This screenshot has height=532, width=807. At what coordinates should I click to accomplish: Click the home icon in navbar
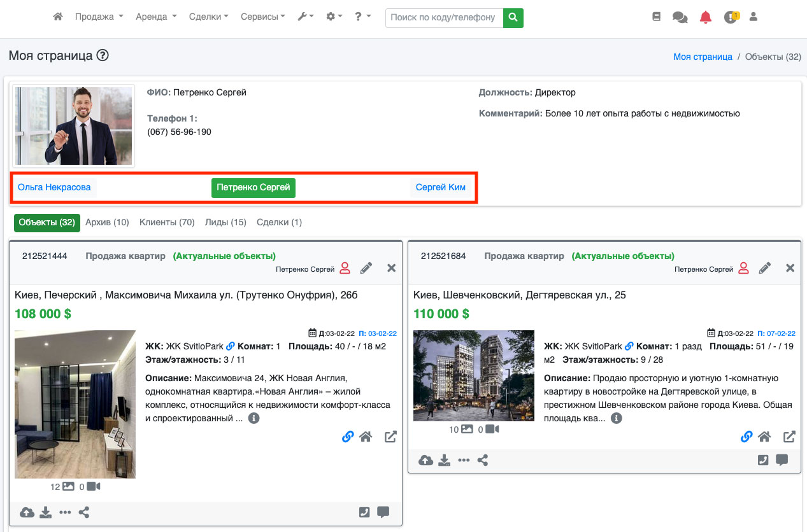coord(58,17)
